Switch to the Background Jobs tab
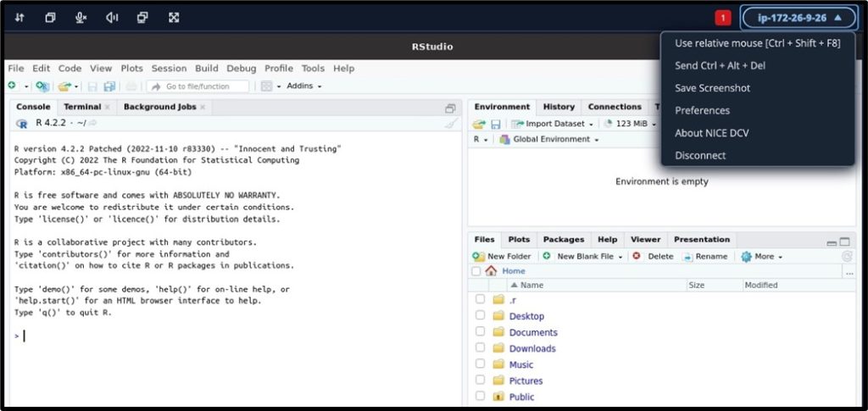868x411 pixels. [x=159, y=107]
